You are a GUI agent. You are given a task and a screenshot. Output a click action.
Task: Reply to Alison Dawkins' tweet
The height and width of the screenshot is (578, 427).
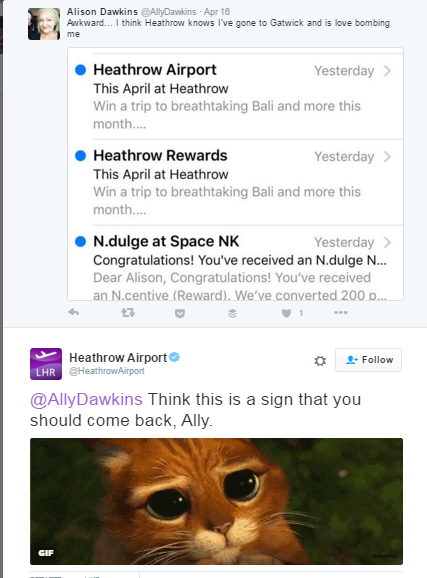(x=74, y=312)
